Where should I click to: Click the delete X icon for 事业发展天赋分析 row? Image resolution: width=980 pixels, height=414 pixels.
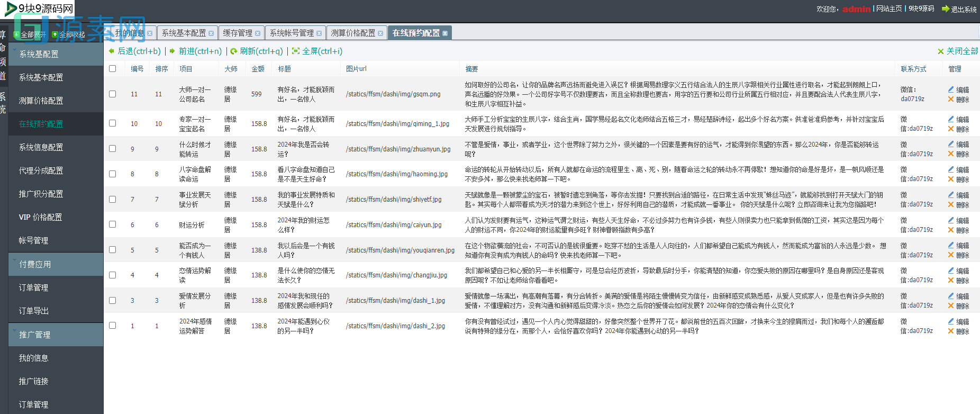click(951, 204)
